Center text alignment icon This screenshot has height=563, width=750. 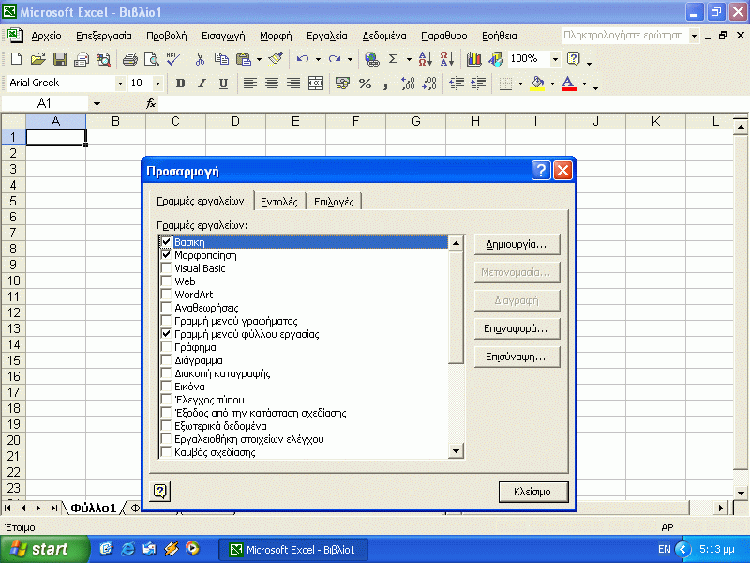[x=271, y=83]
